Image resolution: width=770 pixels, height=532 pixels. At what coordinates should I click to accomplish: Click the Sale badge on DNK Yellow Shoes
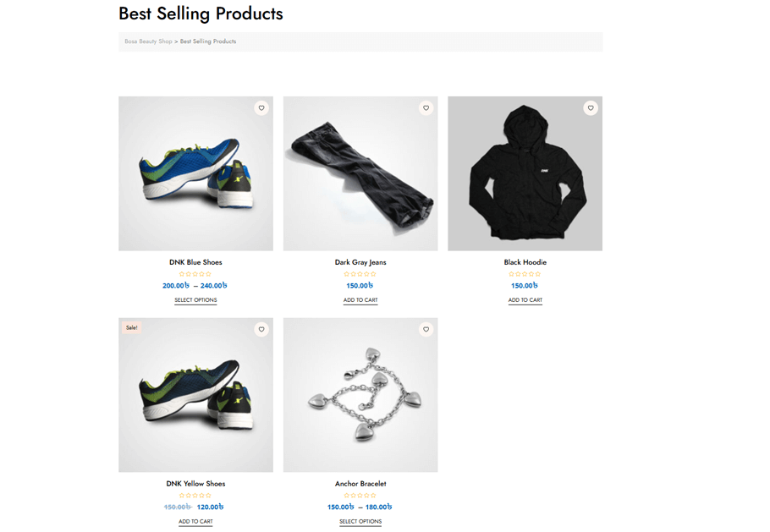pos(131,326)
